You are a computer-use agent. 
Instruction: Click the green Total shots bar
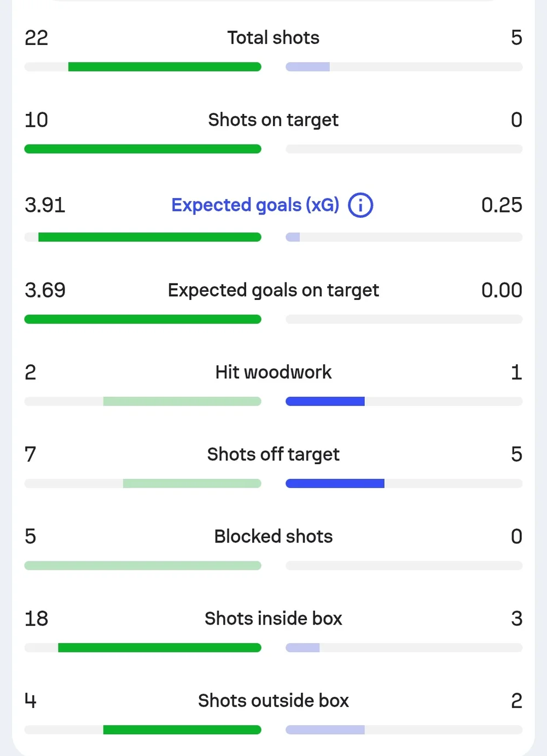pos(165,67)
